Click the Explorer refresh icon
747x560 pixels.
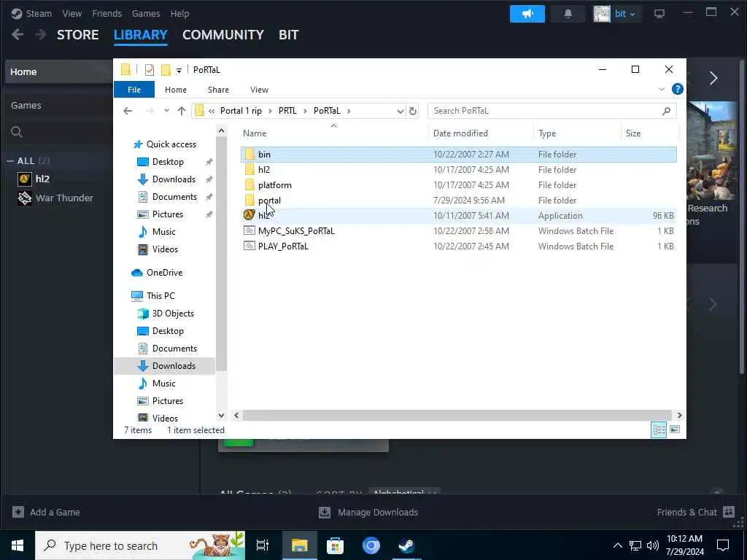click(413, 111)
